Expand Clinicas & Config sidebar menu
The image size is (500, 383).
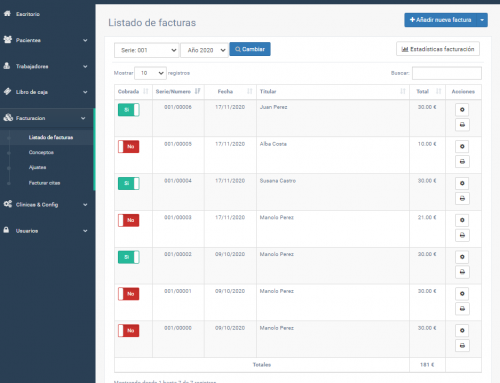pos(47,205)
